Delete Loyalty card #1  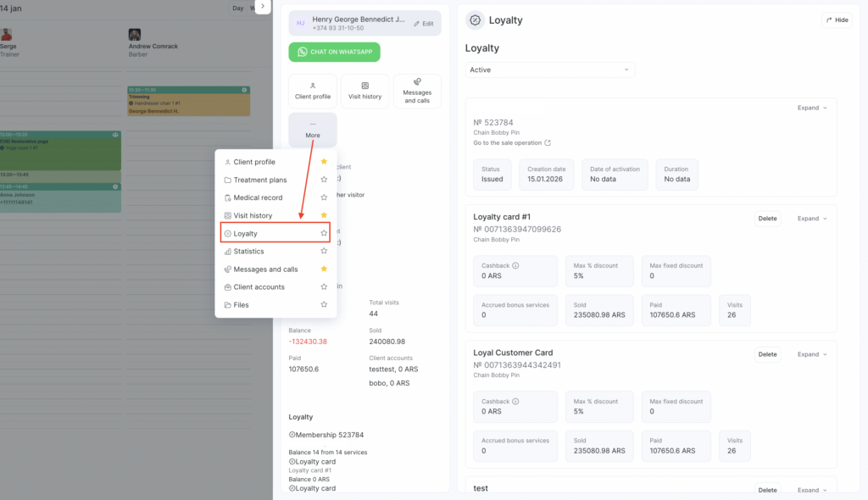767,219
